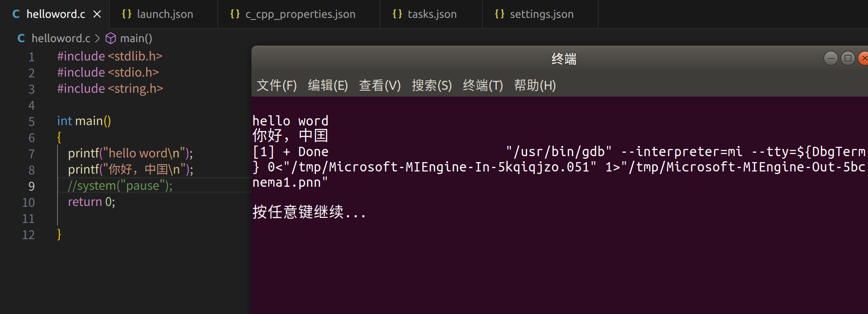The width and height of the screenshot is (868, 314).
Task: Open the 查看(V) terminal menu
Action: 380,86
